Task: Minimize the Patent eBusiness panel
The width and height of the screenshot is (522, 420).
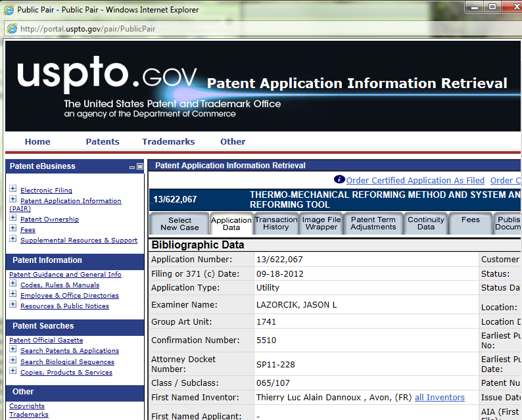Action: pos(132,167)
